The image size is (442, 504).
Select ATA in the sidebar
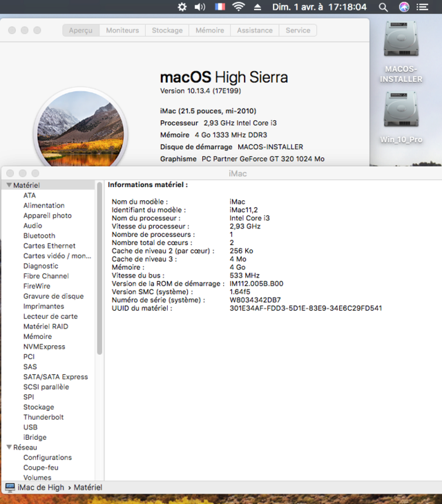coord(30,195)
